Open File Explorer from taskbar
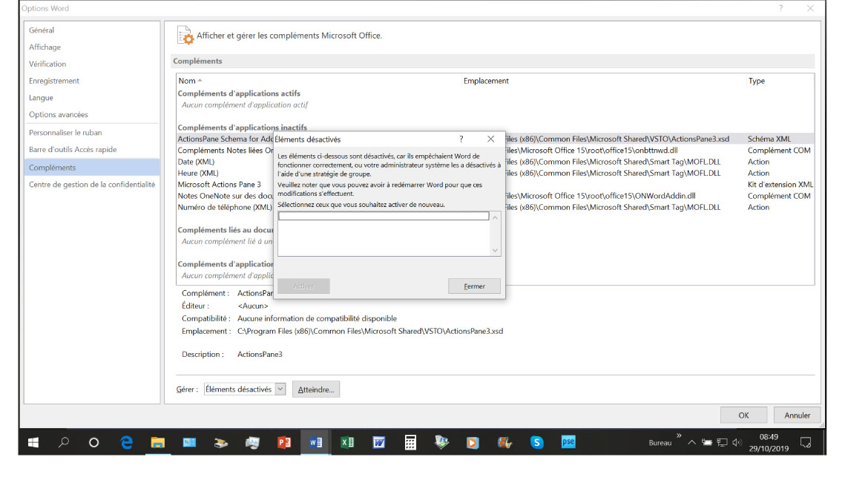Viewport: 868px width, 480px height. (158, 442)
